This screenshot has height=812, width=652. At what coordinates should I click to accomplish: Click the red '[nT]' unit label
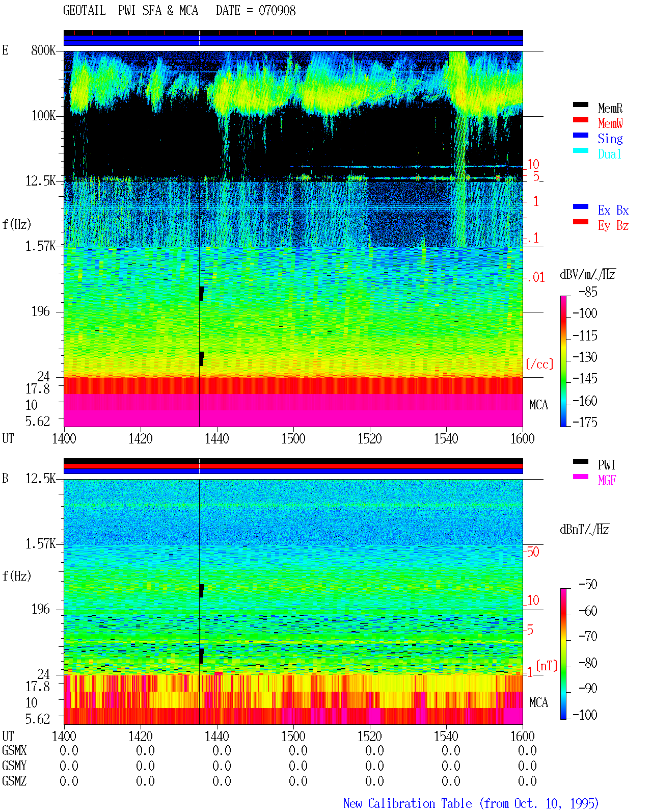pos(547,666)
